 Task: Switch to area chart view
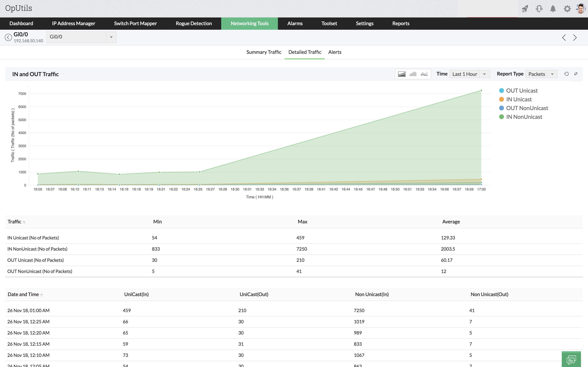pos(402,74)
